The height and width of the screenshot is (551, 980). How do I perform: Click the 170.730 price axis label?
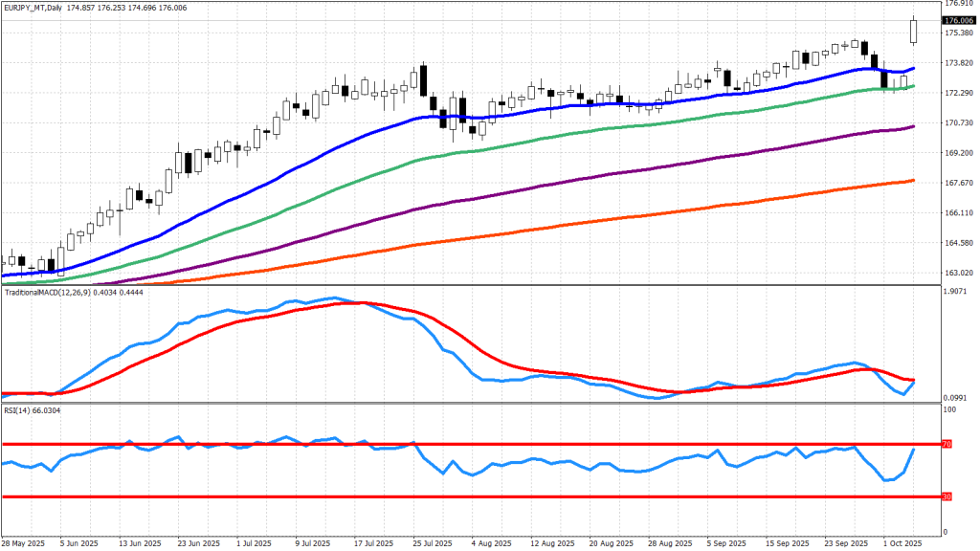(958, 123)
